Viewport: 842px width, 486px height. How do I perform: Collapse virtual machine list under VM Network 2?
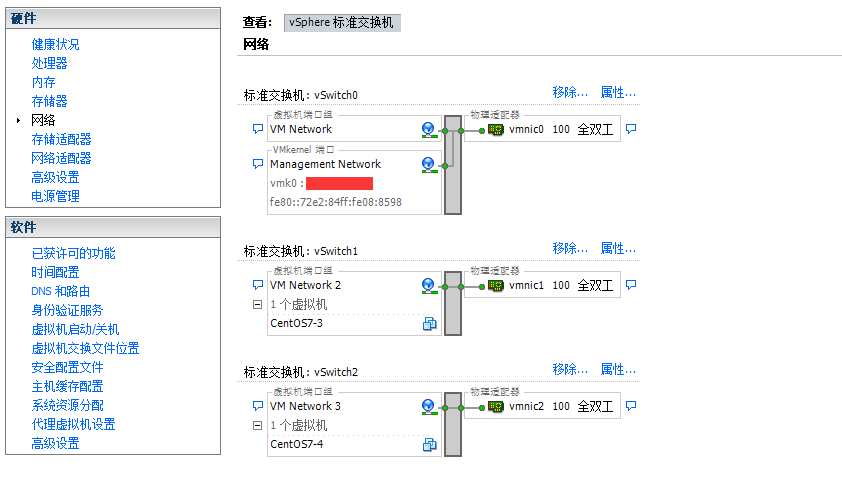pos(257,304)
